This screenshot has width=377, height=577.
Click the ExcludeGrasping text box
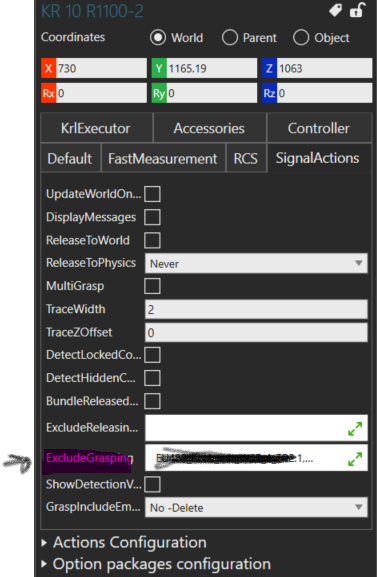256,458
